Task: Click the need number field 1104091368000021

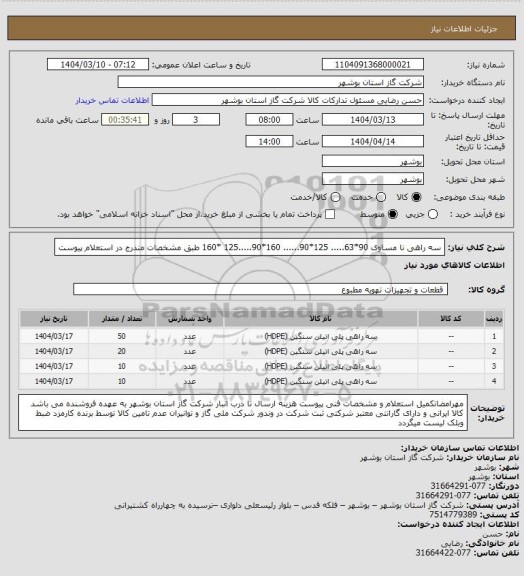Action: point(373,64)
